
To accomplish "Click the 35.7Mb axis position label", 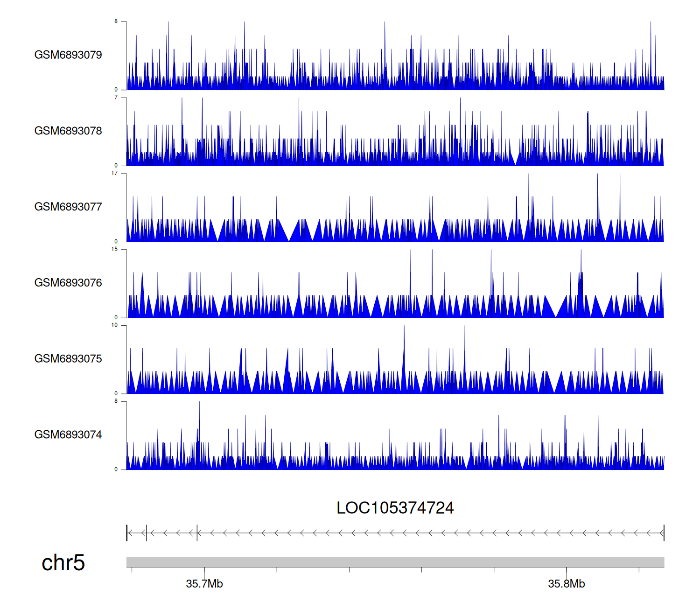I will [x=204, y=584].
